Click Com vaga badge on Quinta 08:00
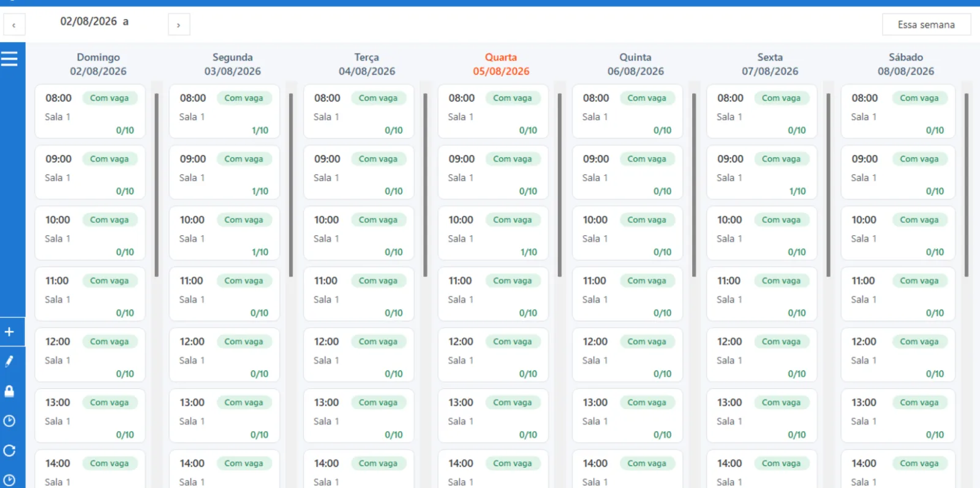The image size is (980, 488). click(647, 98)
